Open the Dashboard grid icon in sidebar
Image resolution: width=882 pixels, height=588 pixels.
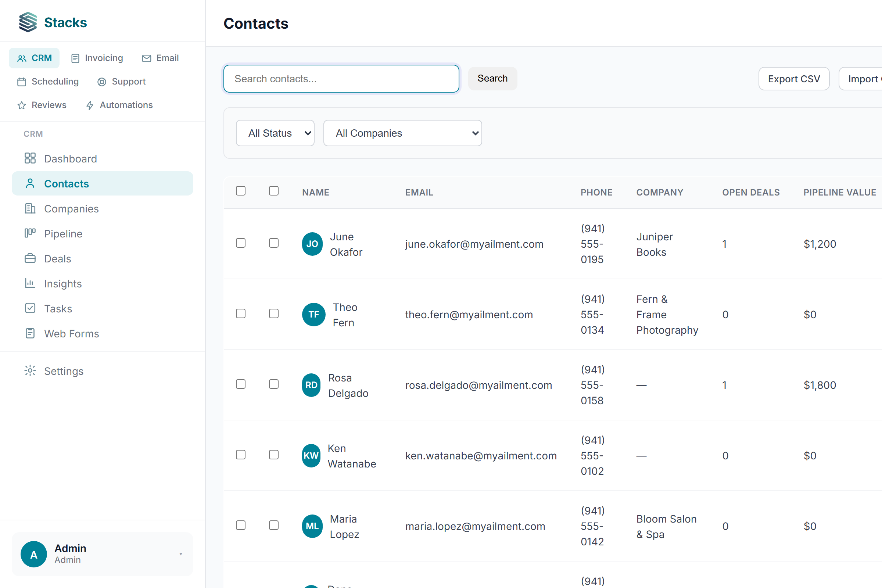[x=30, y=158]
